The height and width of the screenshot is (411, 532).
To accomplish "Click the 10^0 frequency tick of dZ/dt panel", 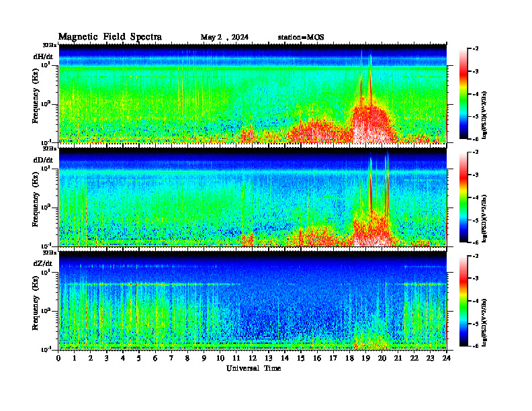I will (46, 311).
